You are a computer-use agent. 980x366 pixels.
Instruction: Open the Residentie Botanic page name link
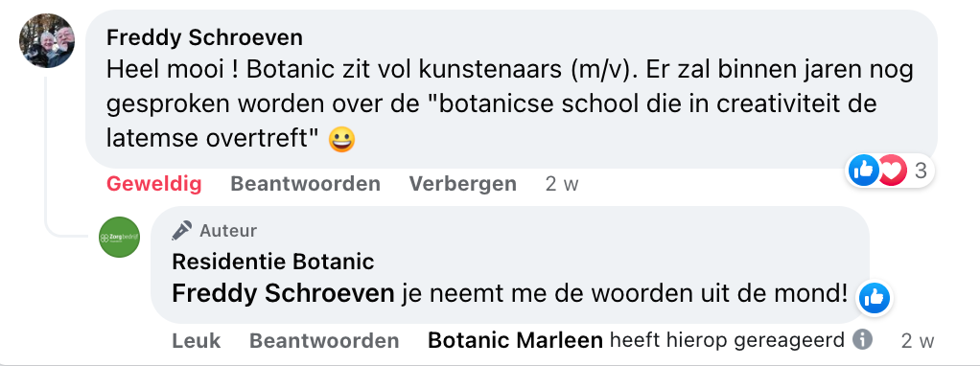tap(273, 262)
